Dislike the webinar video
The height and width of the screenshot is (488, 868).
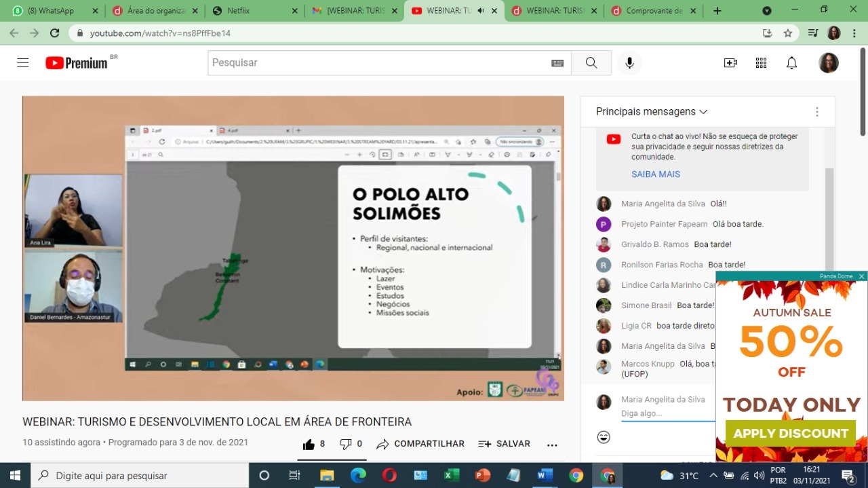tap(347, 444)
